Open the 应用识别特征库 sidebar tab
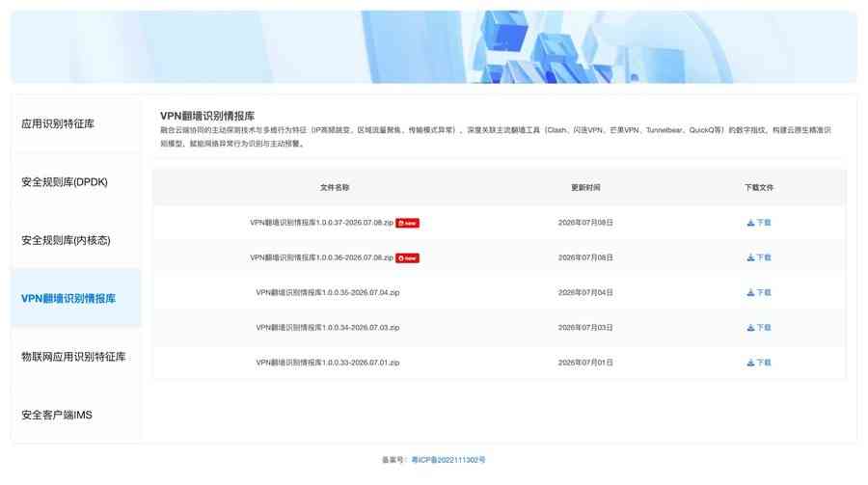The image size is (868, 485). point(76,124)
